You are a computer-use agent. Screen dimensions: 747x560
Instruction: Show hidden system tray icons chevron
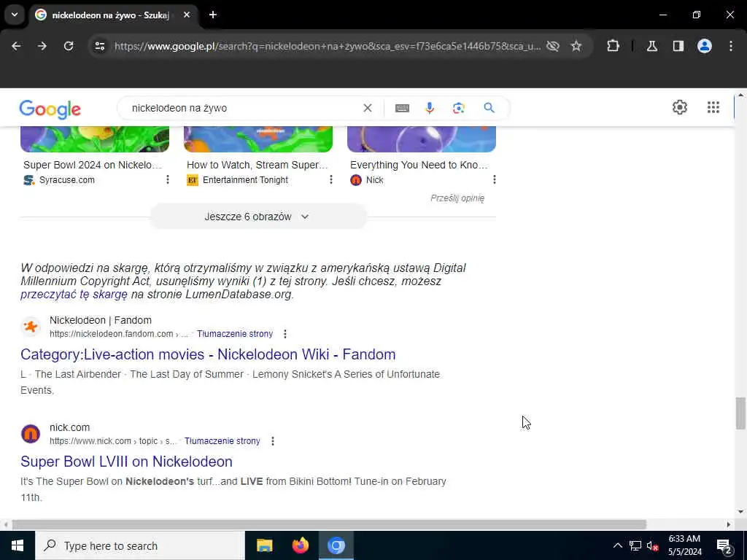coord(617,545)
